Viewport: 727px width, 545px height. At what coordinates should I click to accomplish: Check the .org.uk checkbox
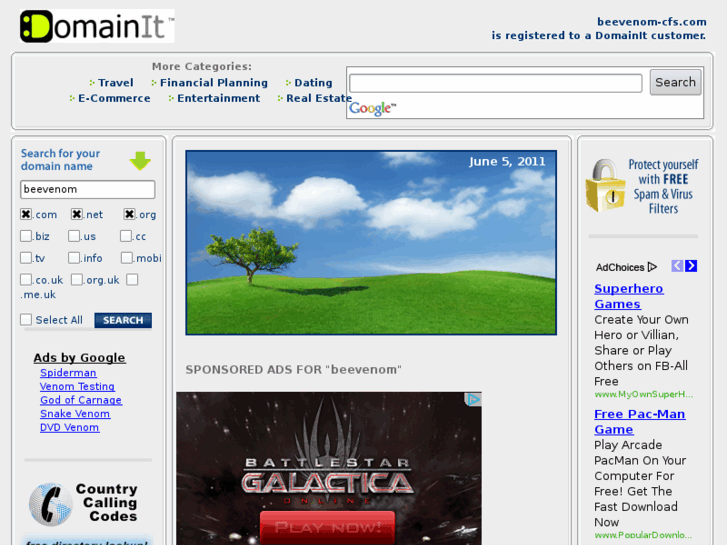click(x=77, y=279)
